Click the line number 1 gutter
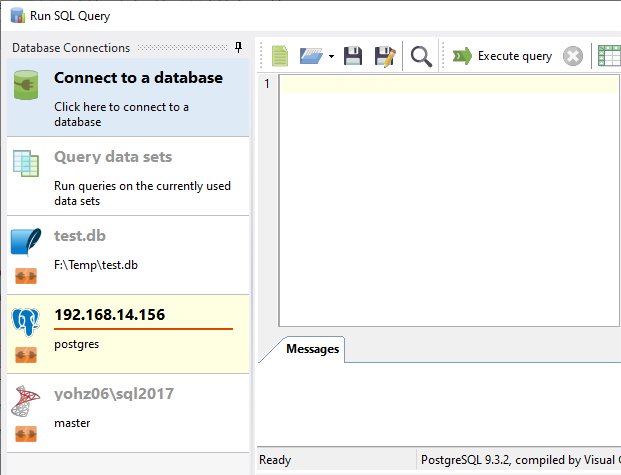Image resolution: width=621 pixels, height=475 pixels. (x=267, y=84)
